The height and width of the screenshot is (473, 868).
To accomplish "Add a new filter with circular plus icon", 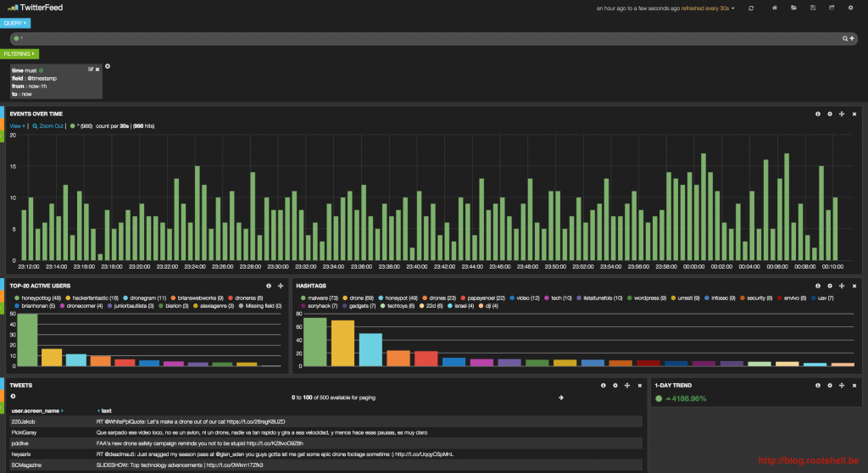I will [x=108, y=66].
